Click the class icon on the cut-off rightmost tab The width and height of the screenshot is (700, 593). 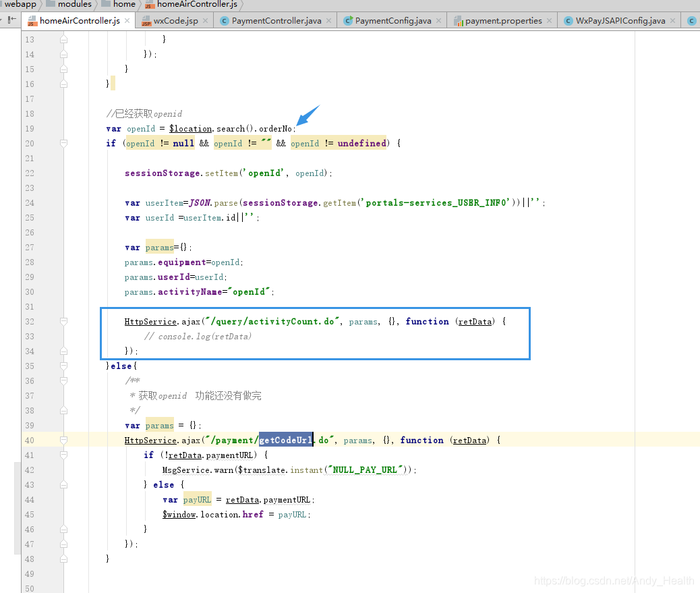691,21
